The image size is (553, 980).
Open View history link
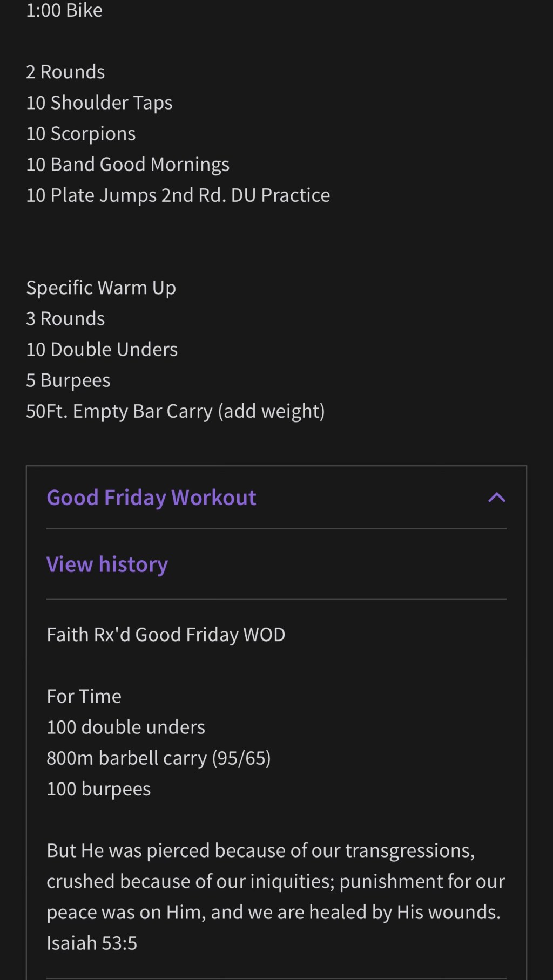pos(107,564)
